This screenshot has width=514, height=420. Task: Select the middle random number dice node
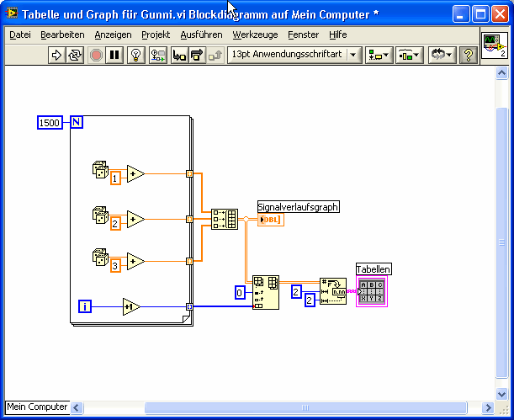pos(100,215)
